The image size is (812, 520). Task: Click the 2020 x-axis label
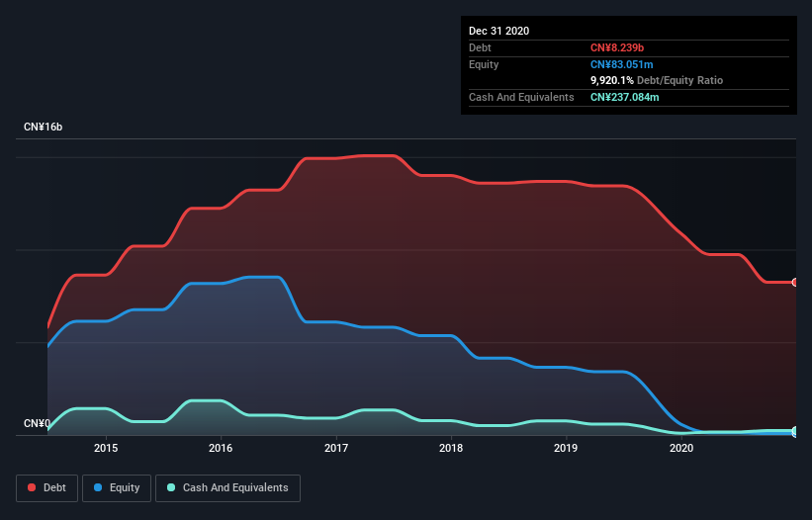coord(681,448)
